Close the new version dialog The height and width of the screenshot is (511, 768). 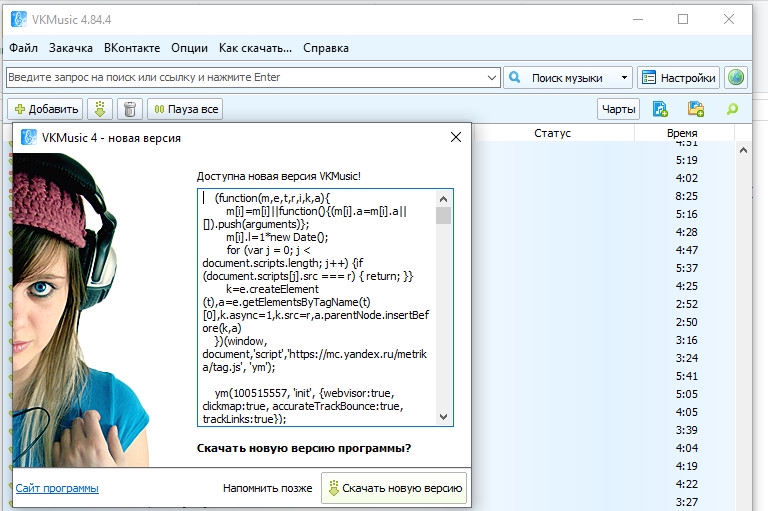click(456, 137)
